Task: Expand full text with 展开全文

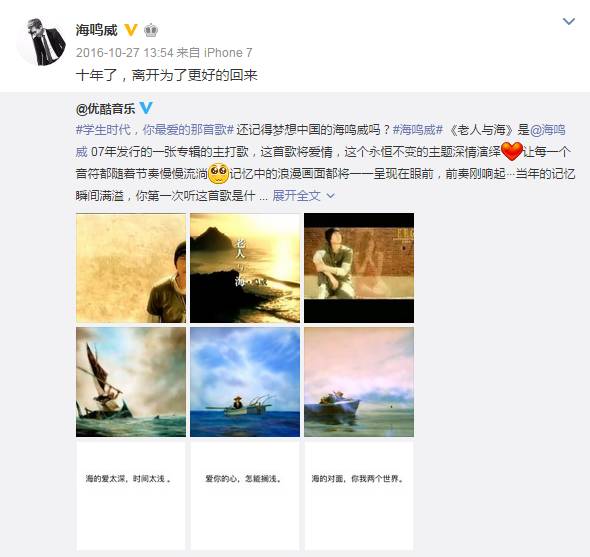Action: [x=296, y=196]
